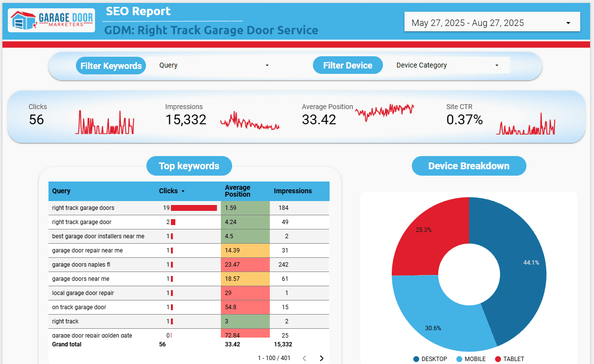Click the red clicks bar for 19
594x364 pixels.
coord(194,208)
